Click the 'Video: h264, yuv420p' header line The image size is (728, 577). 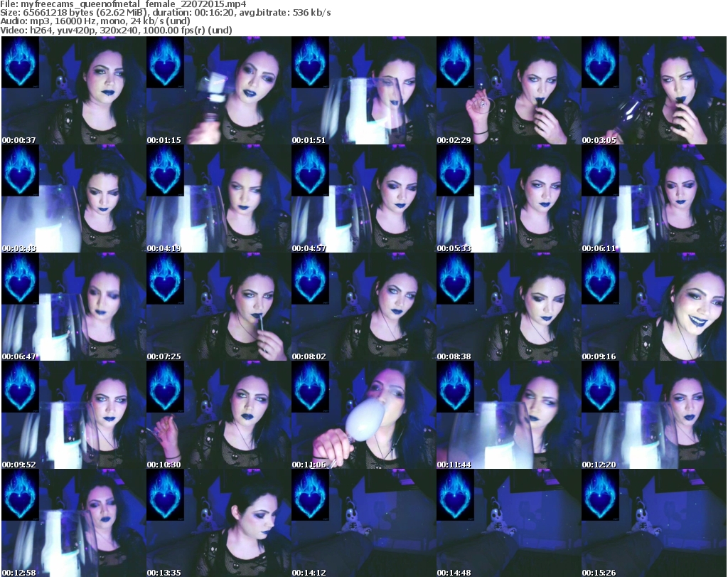point(116,30)
